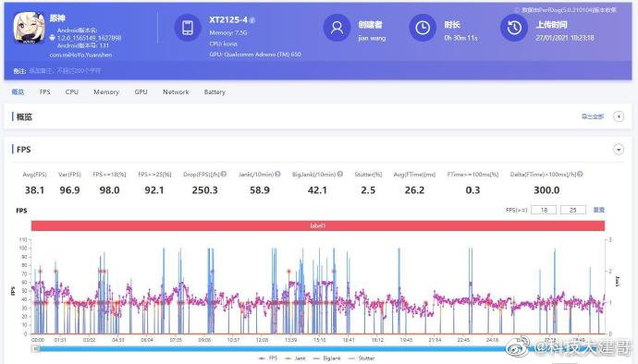Viewport: 638px width, 364px height.
Task: Click the 00:00 time label on chart axis
Action: pos(37,340)
